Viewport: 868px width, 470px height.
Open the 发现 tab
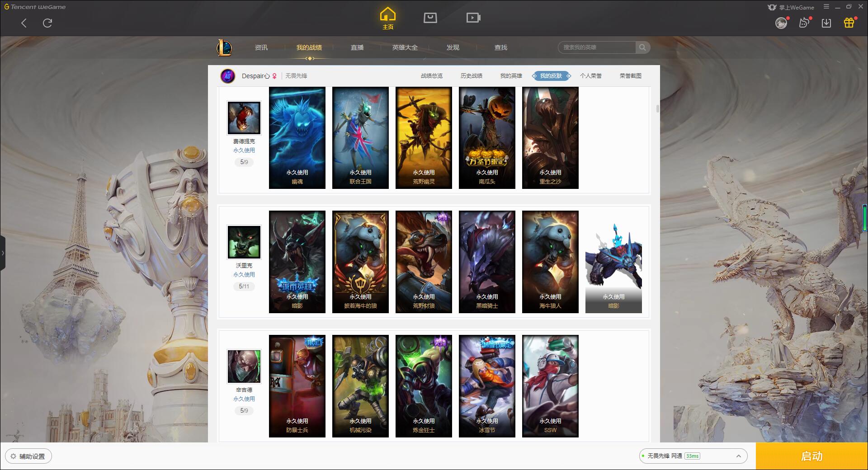pos(453,47)
